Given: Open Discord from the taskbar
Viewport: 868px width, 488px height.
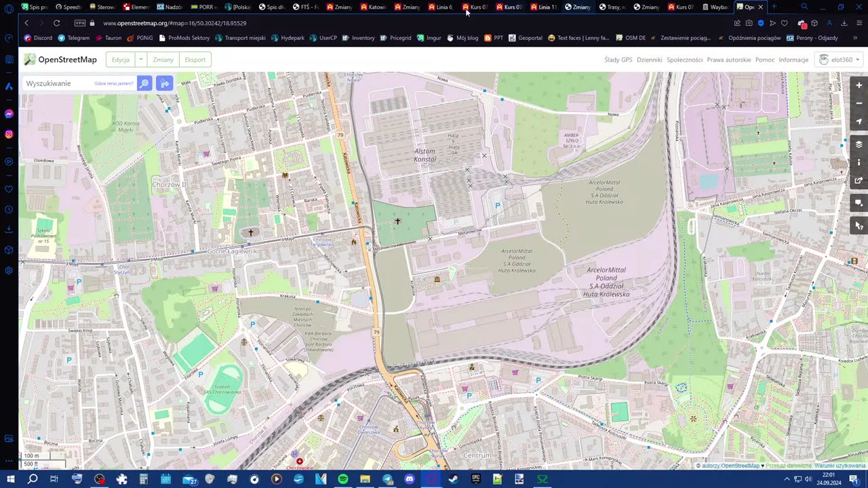Looking at the screenshot, I should (x=410, y=479).
